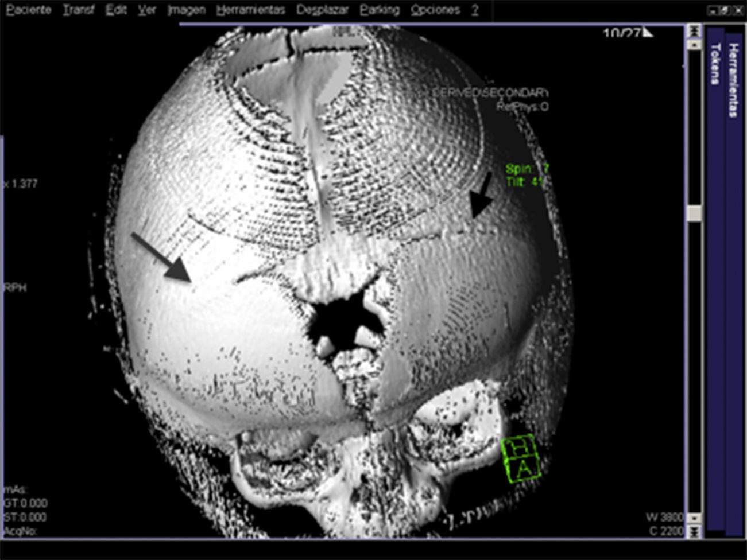Open the Desplazar menu
Image resolution: width=747 pixels, height=560 pixels.
pyautogui.click(x=322, y=10)
